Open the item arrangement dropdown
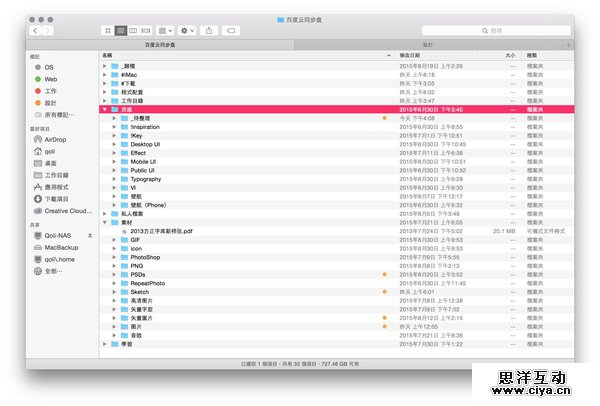Screen dimensions: 600x406 [x=165, y=31]
